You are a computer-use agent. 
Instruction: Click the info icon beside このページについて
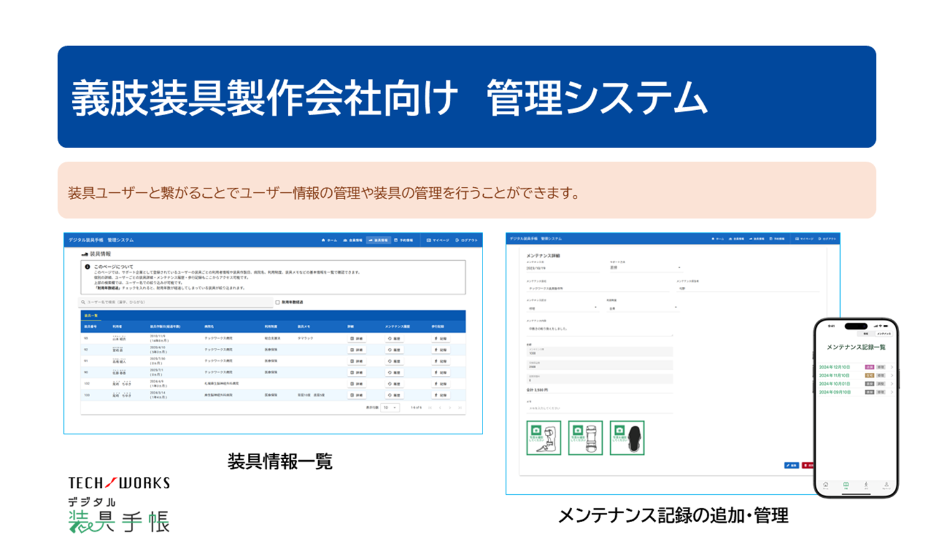87,267
